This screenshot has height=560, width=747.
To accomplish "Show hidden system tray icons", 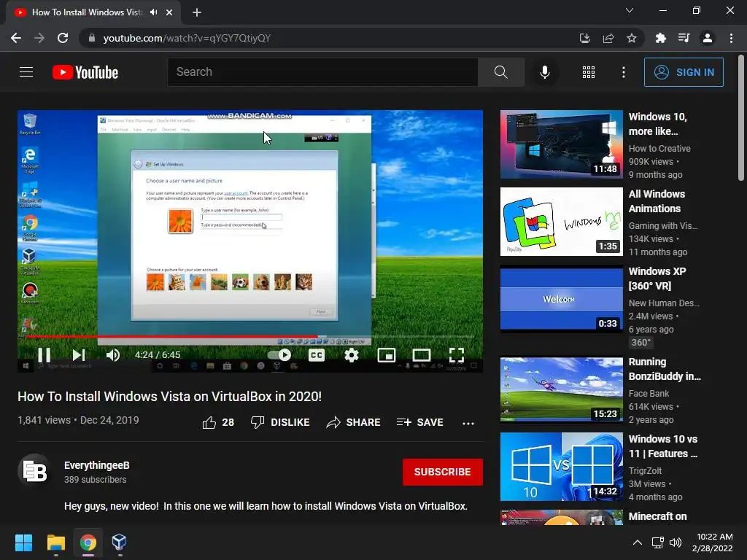I will [637, 542].
